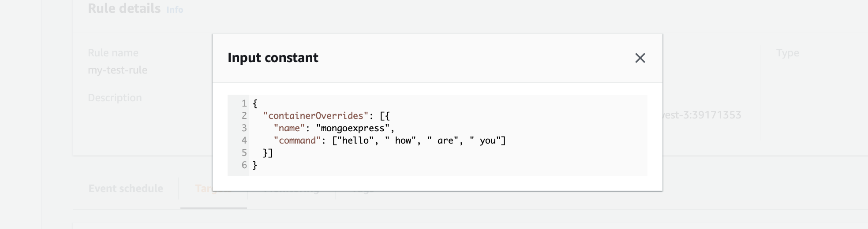The image size is (868, 229).
Task: Click the " how" string in the command array
Action: coord(400,140)
